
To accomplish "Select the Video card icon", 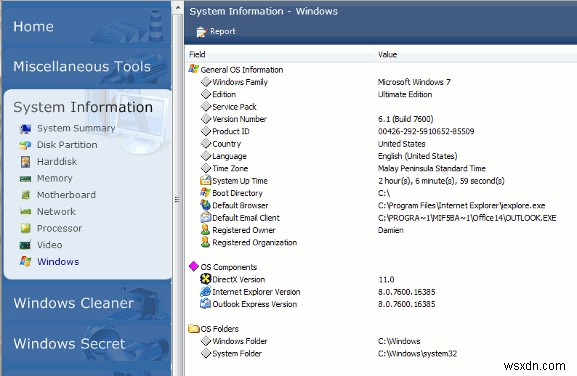I will point(25,245).
